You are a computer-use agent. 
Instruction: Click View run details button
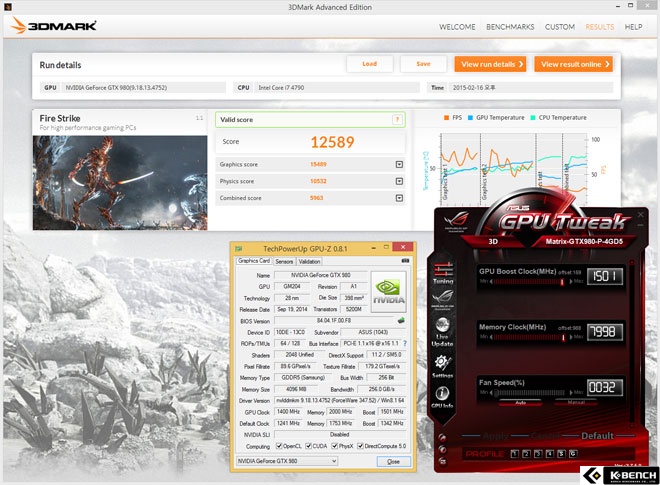(x=490, y=64)
